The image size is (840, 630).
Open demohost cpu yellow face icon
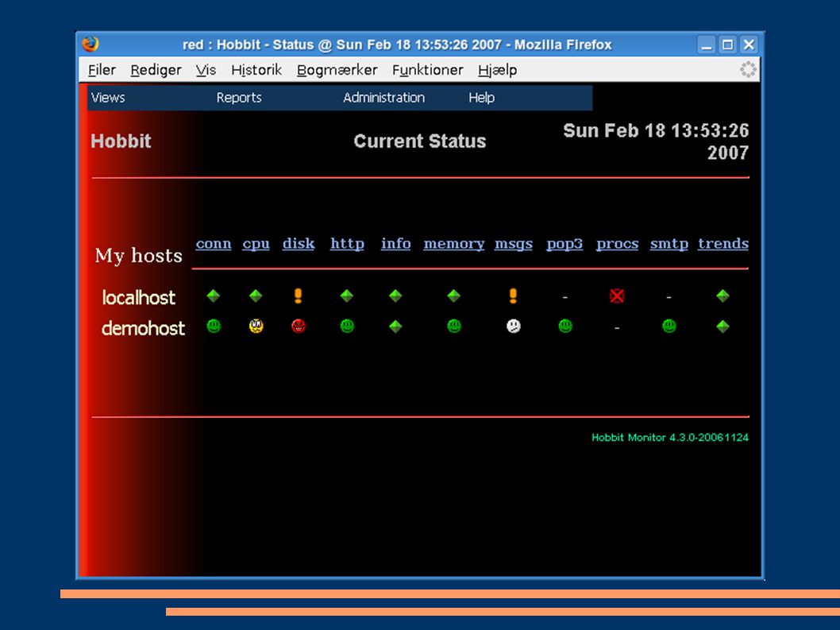(256, 326)
